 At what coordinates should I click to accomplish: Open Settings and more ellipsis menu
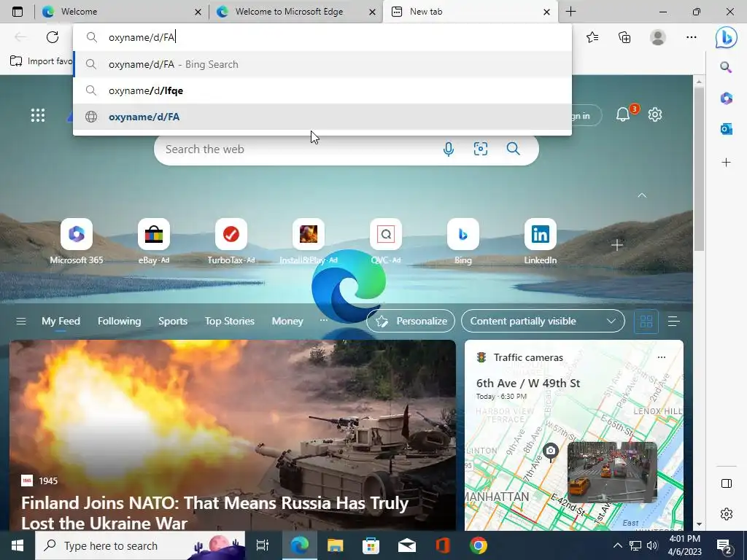click(x=692, y=37)
